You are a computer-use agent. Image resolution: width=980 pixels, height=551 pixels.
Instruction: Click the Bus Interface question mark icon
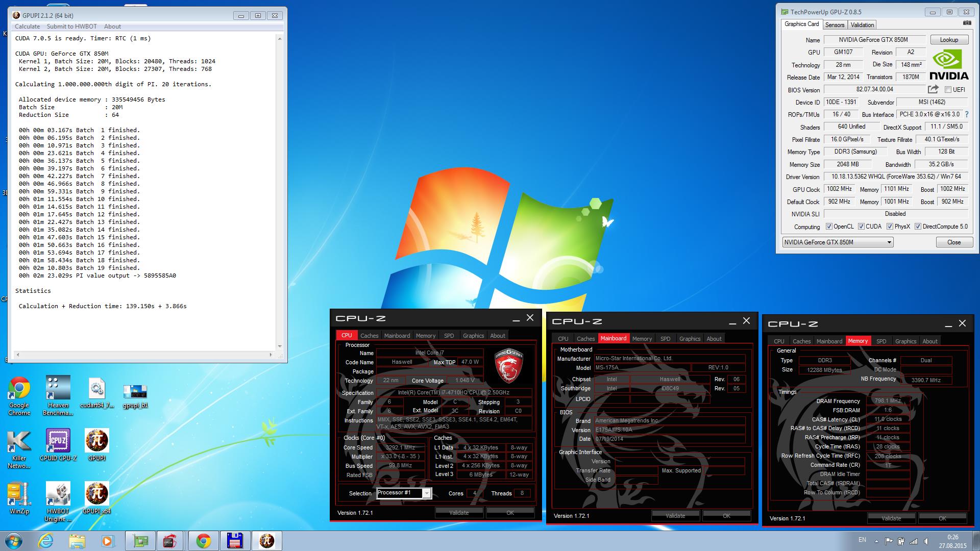tap(966, 114)
